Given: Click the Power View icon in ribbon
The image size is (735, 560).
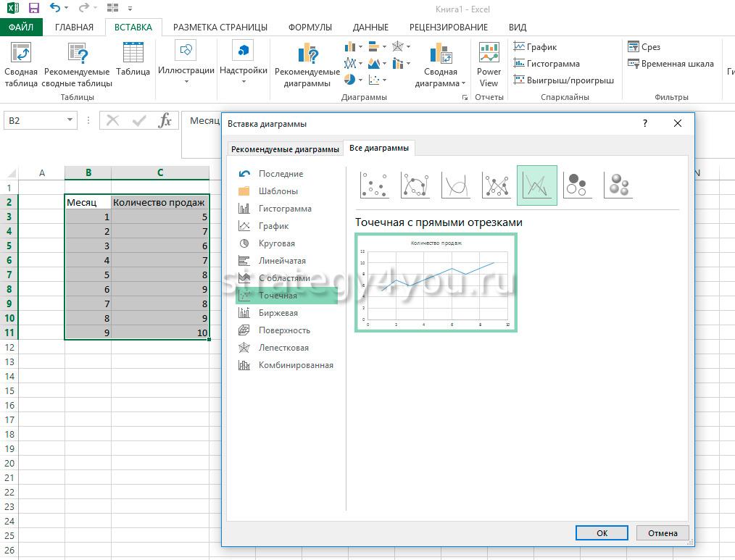Looking at the screenshot, I should coord(489,54).
